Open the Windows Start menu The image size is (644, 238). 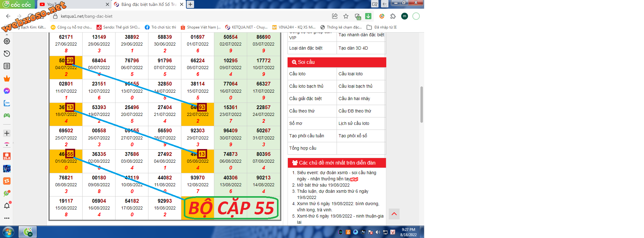tap(8, 232)
